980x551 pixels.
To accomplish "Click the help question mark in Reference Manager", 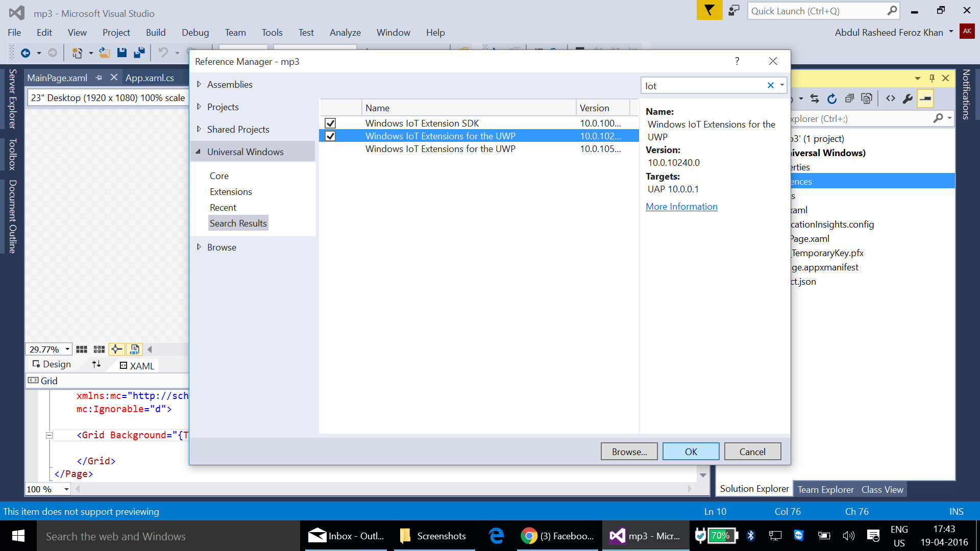I will pos(737,61).
